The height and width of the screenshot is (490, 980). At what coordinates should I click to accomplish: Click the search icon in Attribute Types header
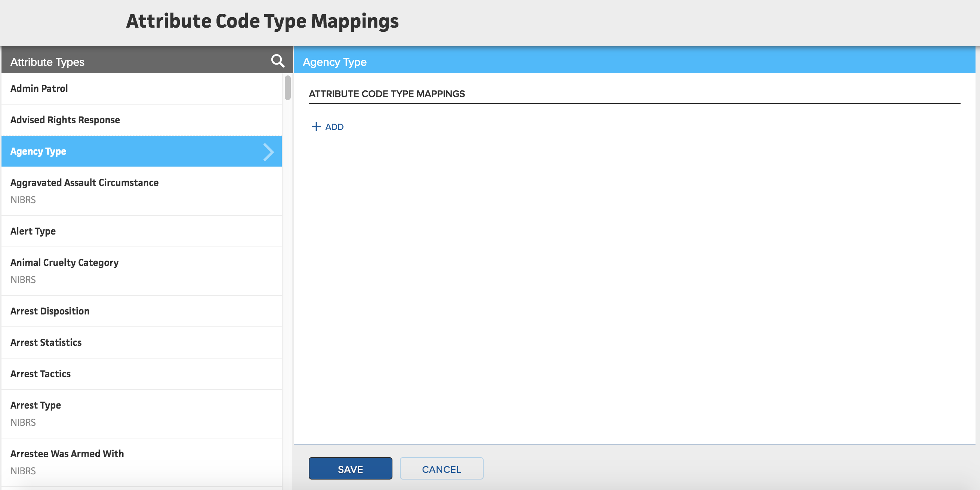click(x=277, y=61)
